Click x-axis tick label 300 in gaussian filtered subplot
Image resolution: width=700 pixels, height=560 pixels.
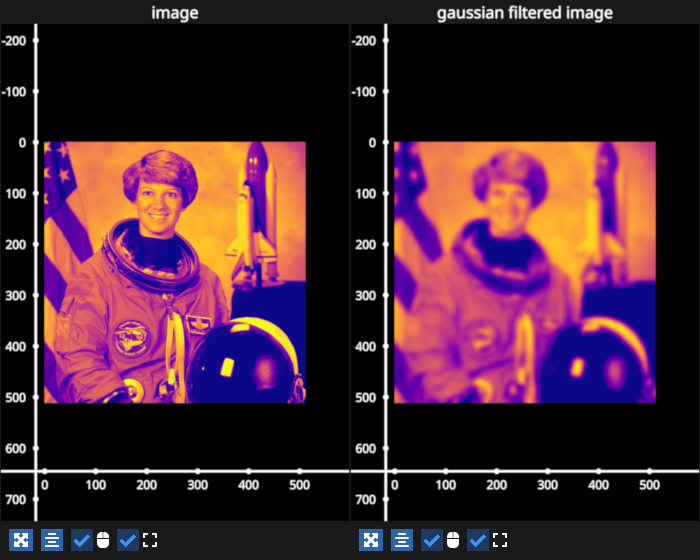547,485
